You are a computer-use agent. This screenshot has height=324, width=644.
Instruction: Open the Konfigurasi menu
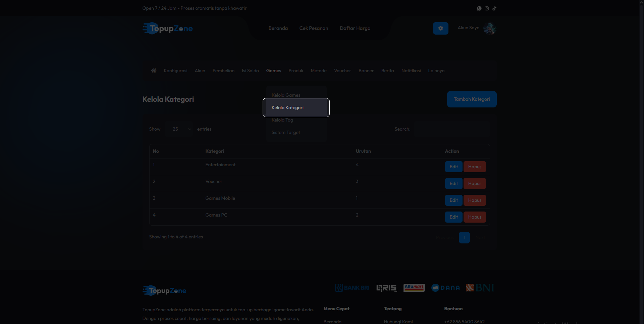(175, 71)
